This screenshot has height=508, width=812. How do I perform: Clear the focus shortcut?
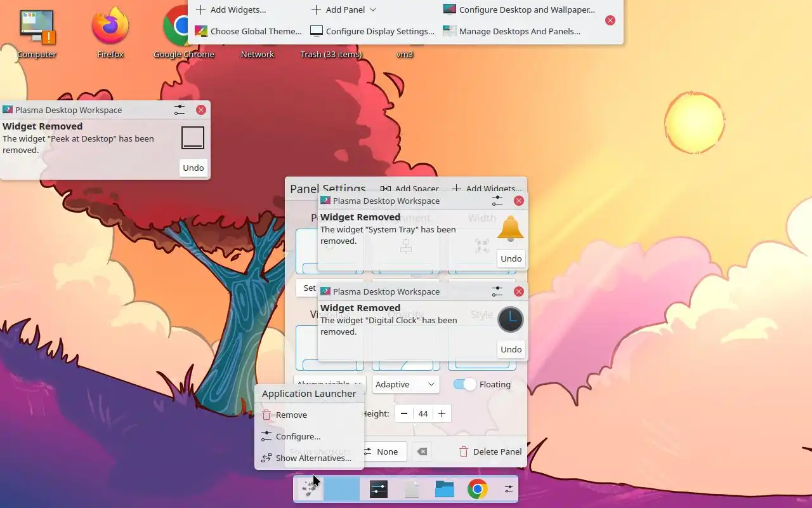tap(422, 451)
